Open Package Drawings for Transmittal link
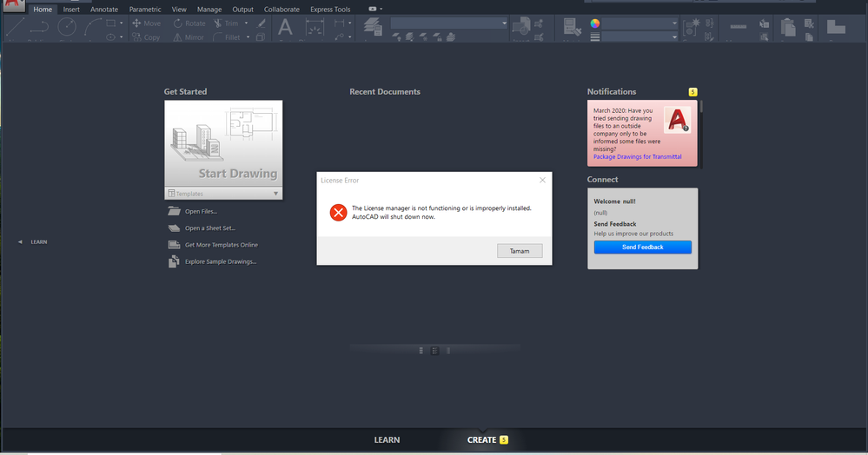Image resolution: width=868 pixels, height=455 pixels. (637, 156)
